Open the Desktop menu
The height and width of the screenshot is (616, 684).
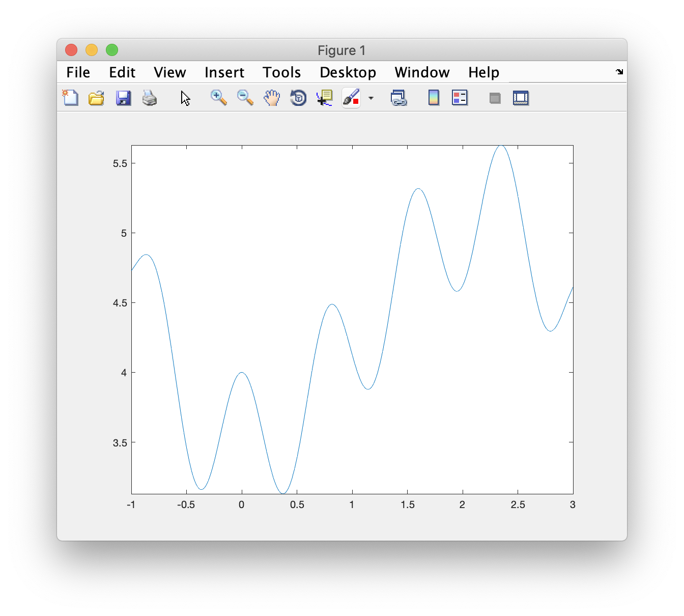(348, 72)
